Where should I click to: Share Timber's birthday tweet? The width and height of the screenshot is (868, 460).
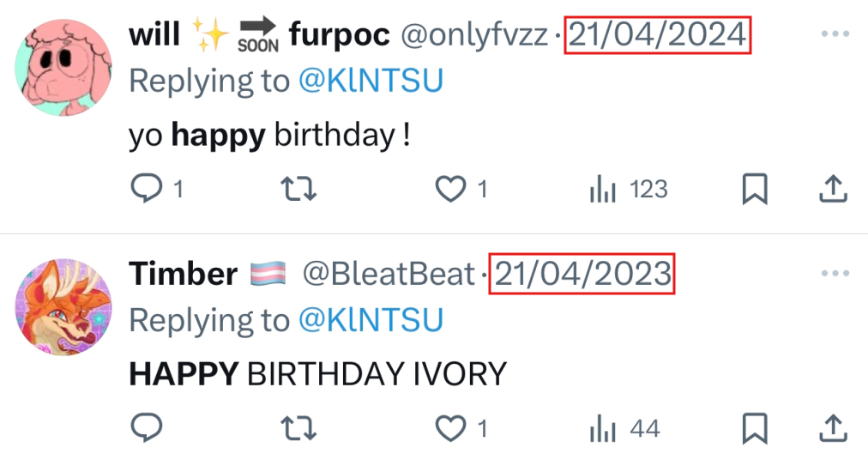click(x=833, y=427)
